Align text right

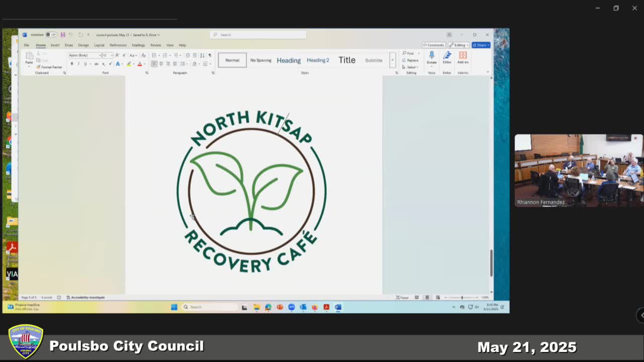168,63
